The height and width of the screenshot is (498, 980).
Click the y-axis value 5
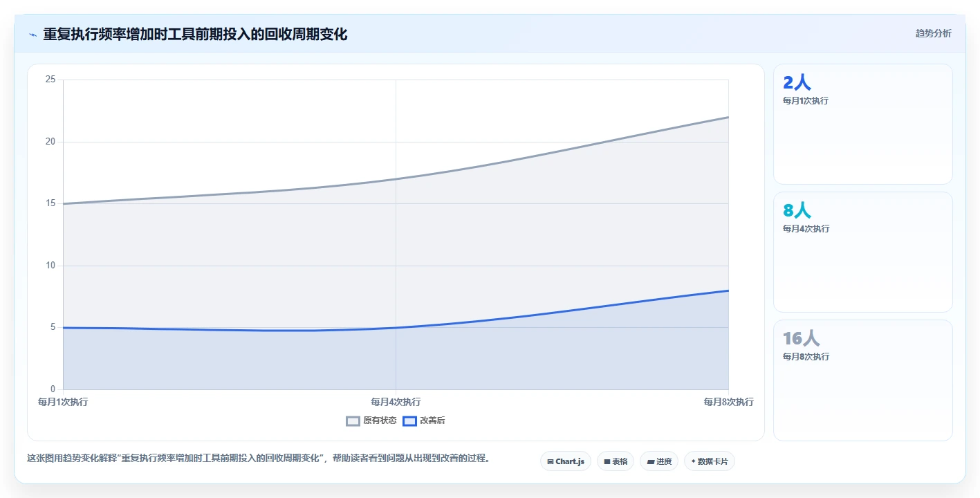coord(53,327)
